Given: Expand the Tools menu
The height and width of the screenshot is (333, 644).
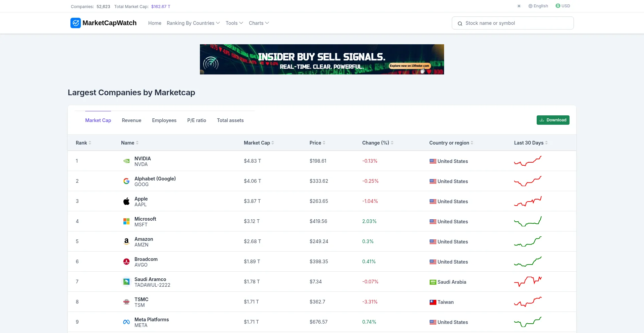Looking at the screenshot, I should 234,23.
